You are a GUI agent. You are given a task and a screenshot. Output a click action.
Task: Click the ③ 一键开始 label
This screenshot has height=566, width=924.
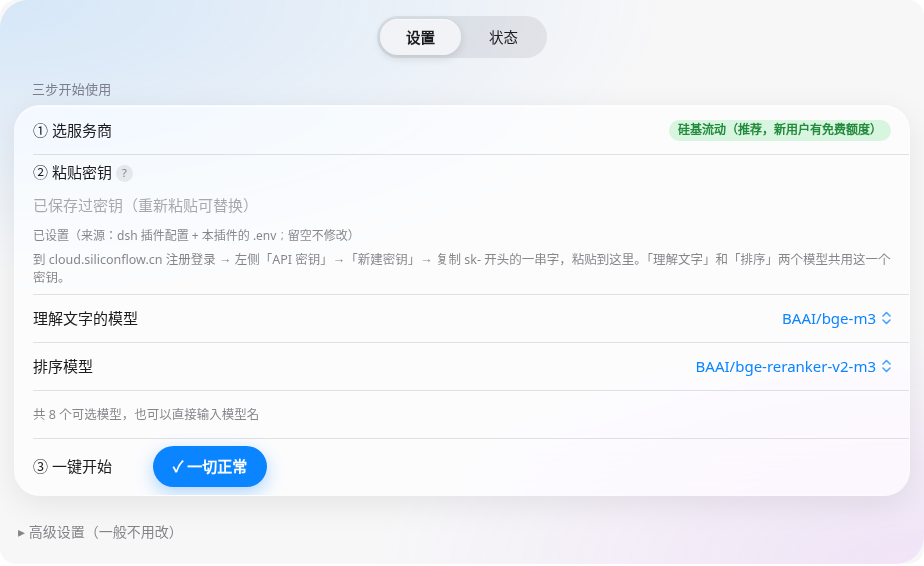coord(72,467)
